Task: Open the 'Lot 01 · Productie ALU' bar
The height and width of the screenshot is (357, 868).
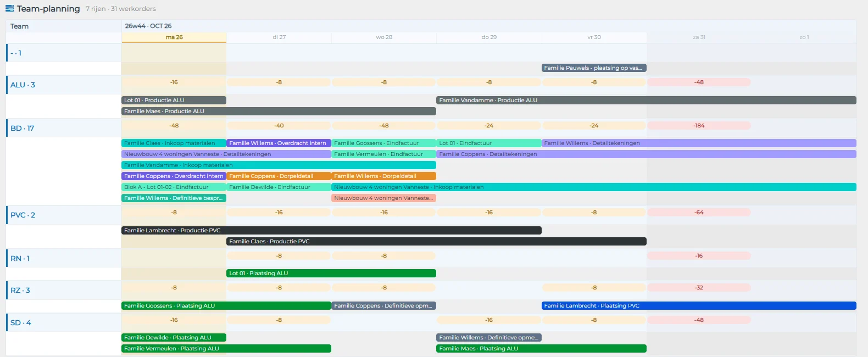Action: click(174, 101)
